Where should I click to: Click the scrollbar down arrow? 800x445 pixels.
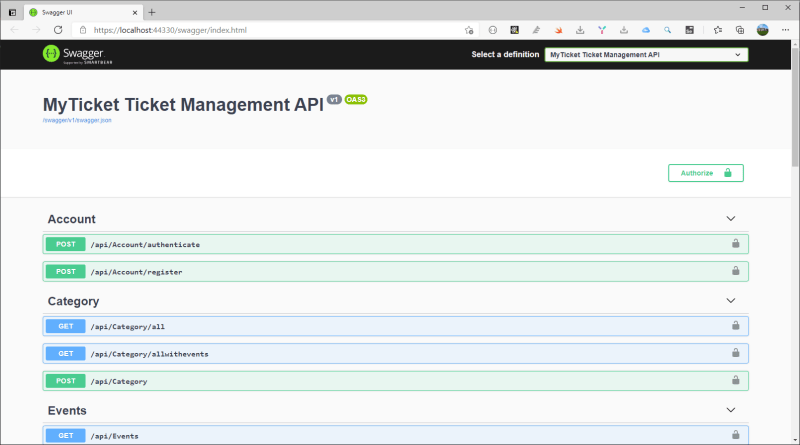(795, 440)
